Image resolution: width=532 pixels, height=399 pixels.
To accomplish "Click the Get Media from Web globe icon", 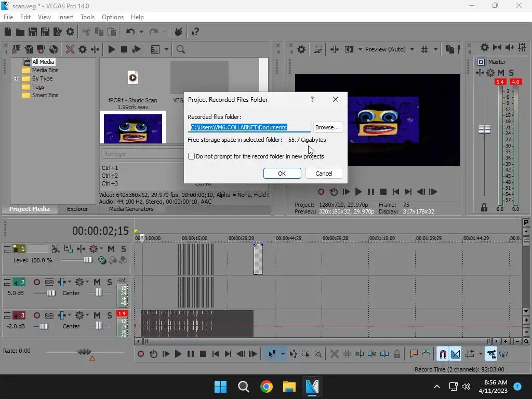I will (x=54, y=49).
